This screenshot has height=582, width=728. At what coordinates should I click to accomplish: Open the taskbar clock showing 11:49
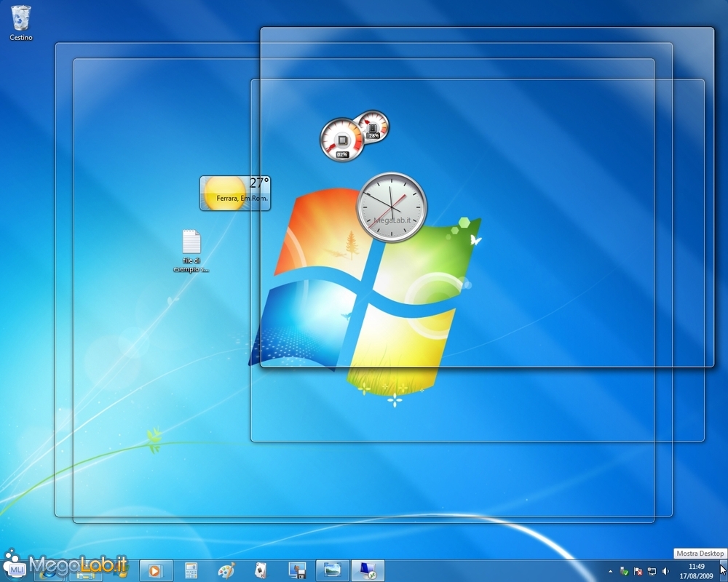coord(697,571)
